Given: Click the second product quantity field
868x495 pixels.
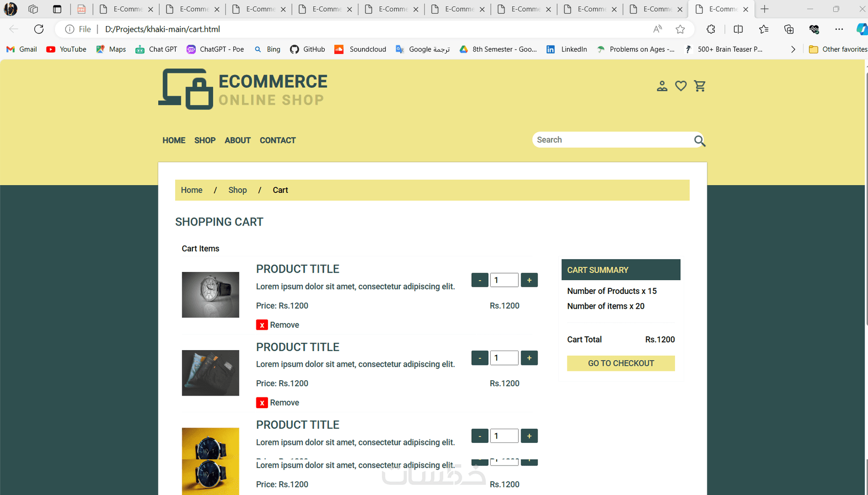Looking at the screenshot, I should point(504,358).
